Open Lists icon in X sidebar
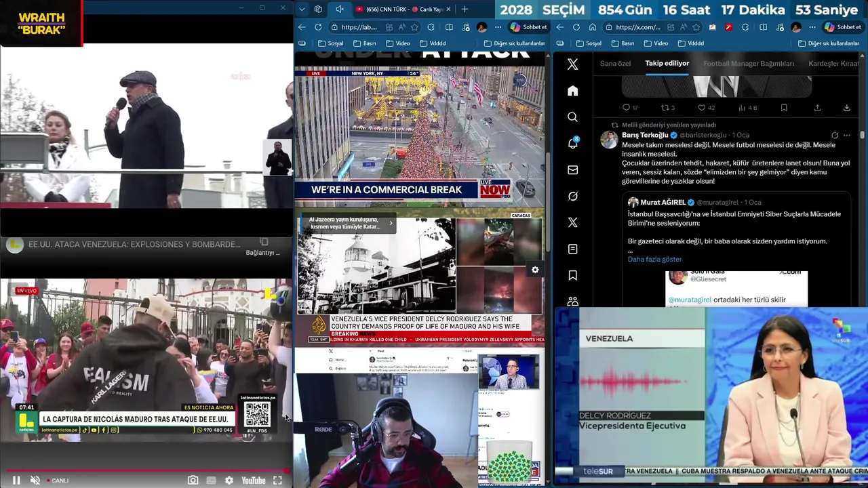The height and width of the screenshot is (488, 868). (572, 249)
